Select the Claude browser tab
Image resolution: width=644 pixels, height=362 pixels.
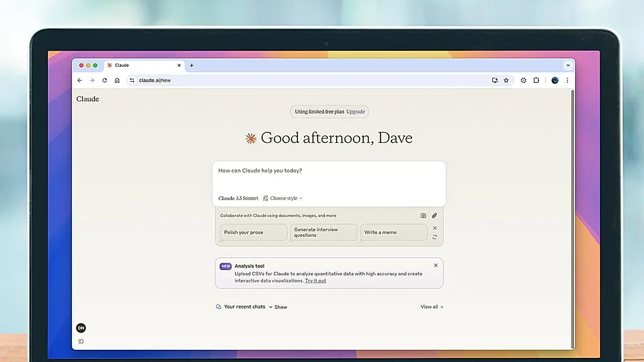(144, 65)
